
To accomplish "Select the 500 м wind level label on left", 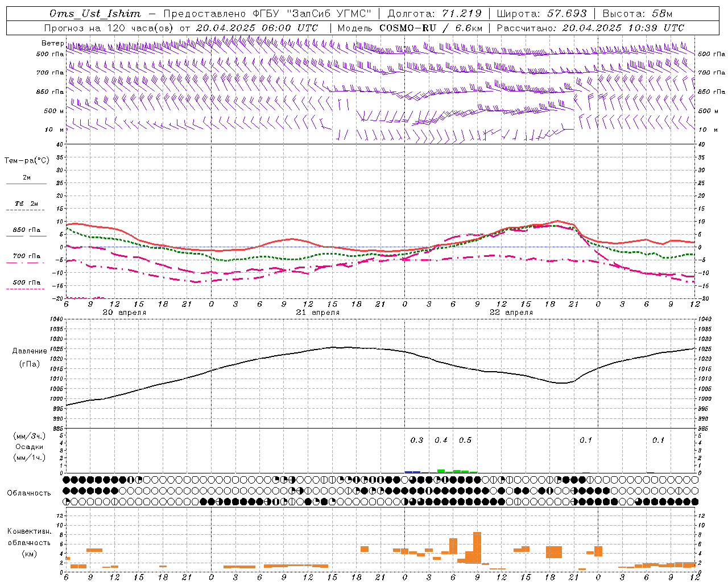I will click(x=54, y=111).
